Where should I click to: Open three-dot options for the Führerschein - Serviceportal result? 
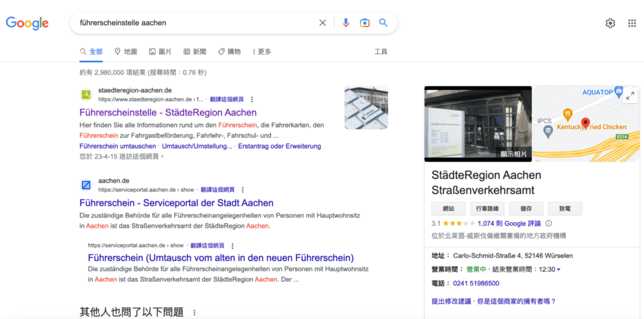pyautogui.click(x=243, y=190)
